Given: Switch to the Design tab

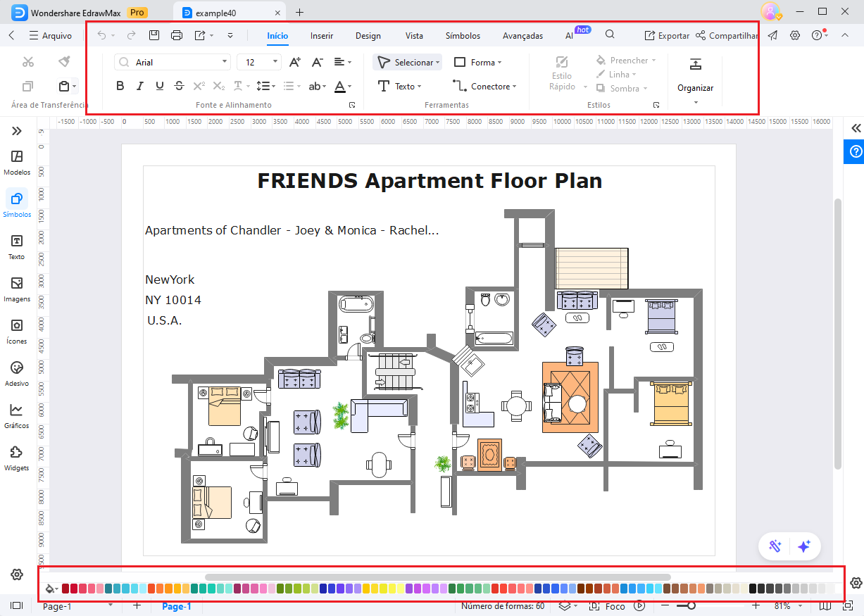Looking at the screenshot, I should tap(368, 36).
